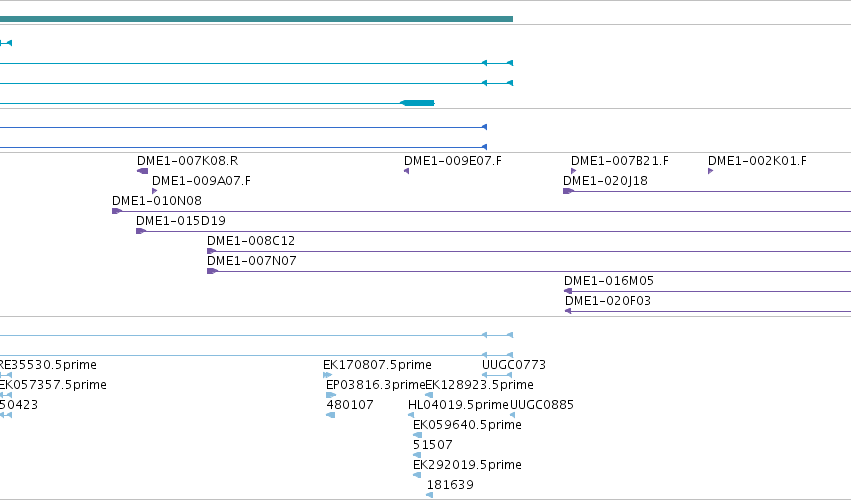This screenshot has width=851, height=500.
Task: Select the DME1-009A07.F arrow marker
Action: tap(155, 191)
